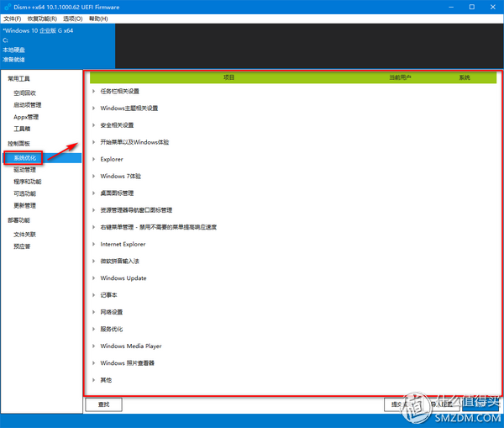Open 启动项管理 in the sidebar
Viewport: 504px width, 428px height.
pos(28,105)
